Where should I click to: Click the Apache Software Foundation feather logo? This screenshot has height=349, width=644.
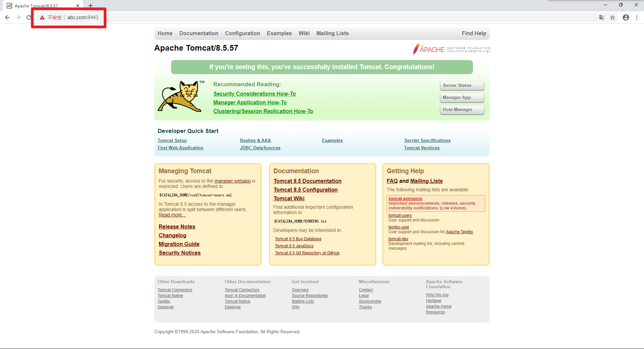point(451,50)
